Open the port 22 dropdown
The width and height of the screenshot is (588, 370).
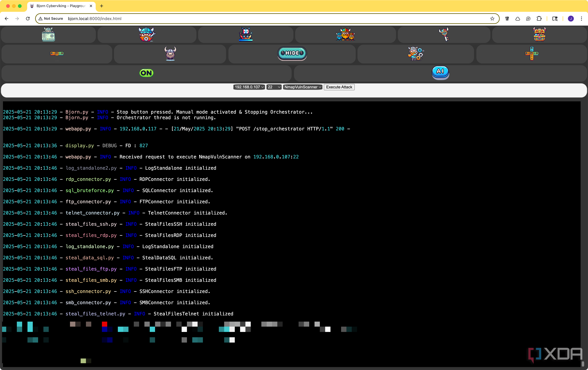(274, 87)
